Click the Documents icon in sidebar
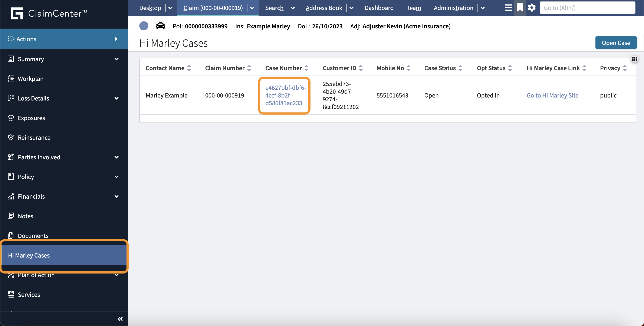This screenshot has height=326, width=644. coord(10,235)
